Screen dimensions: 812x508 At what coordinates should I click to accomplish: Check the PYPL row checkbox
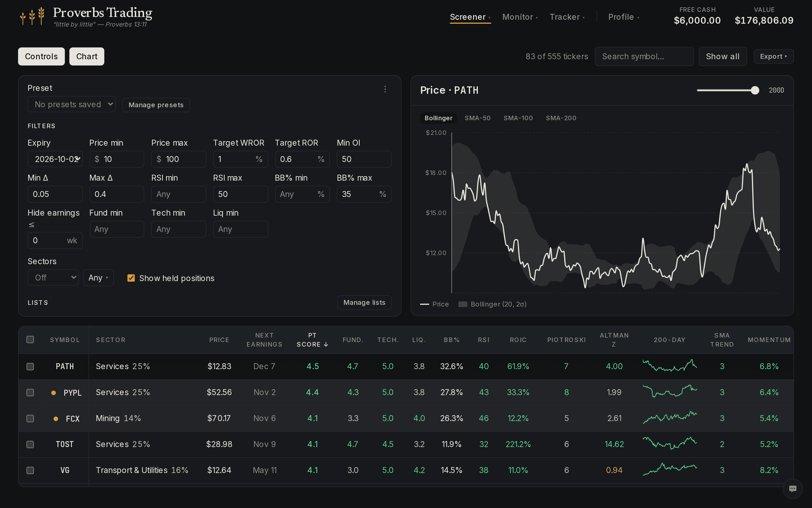coord(30,392)
